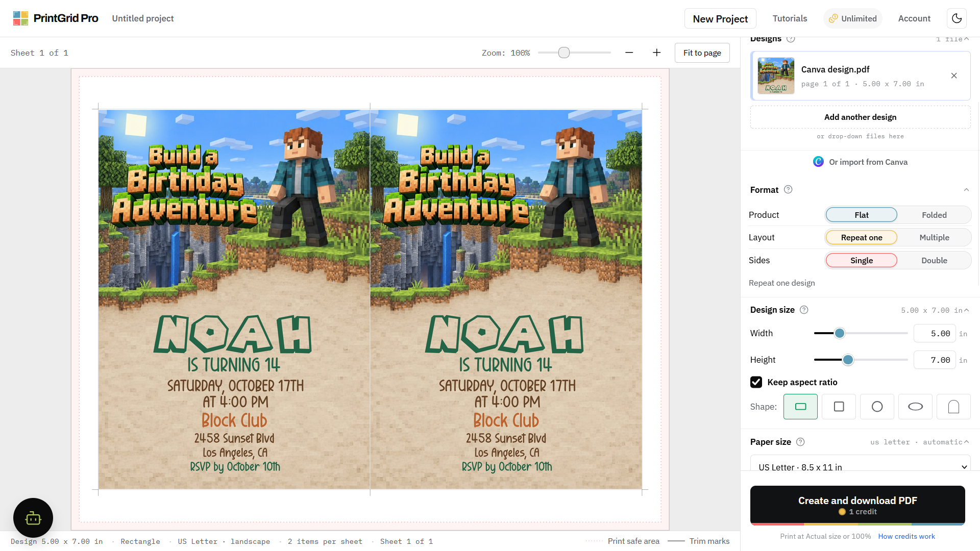The image size is (980, 551).
Task: Choose Multiple layout option
Action: click(x=934, y=237)
